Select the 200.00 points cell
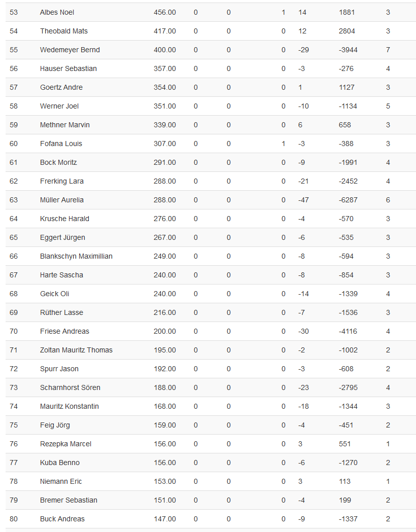This screenshot has height=532, width=416. [x=165, y=331]
